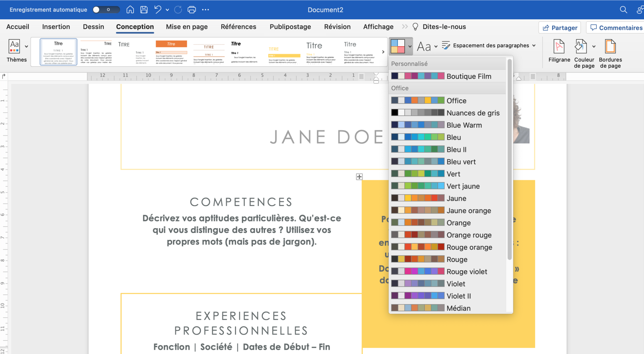The width and height of the screenshot is (644, 354).
Task: Choose the Médian color scheme
Action: coord(447,308)
